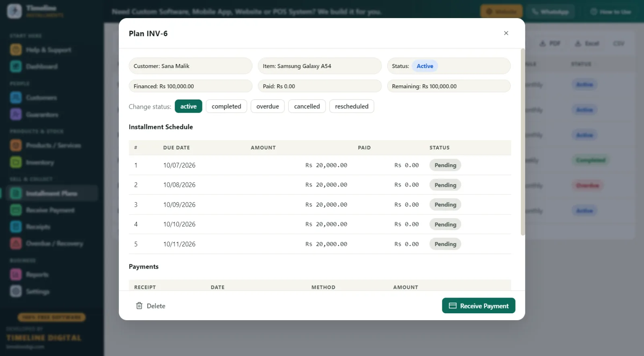Viewport: 644px width, 356px height.
Task: Open the Settings icon in sidebar
Action: click(x=16, y=291)
